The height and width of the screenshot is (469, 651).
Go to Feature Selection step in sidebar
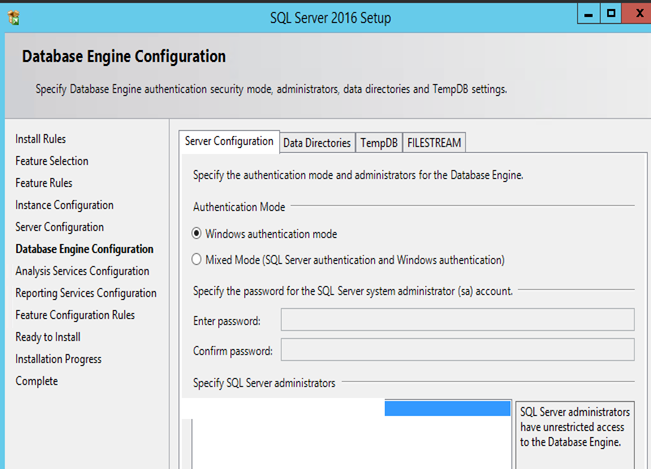point(52,161)
